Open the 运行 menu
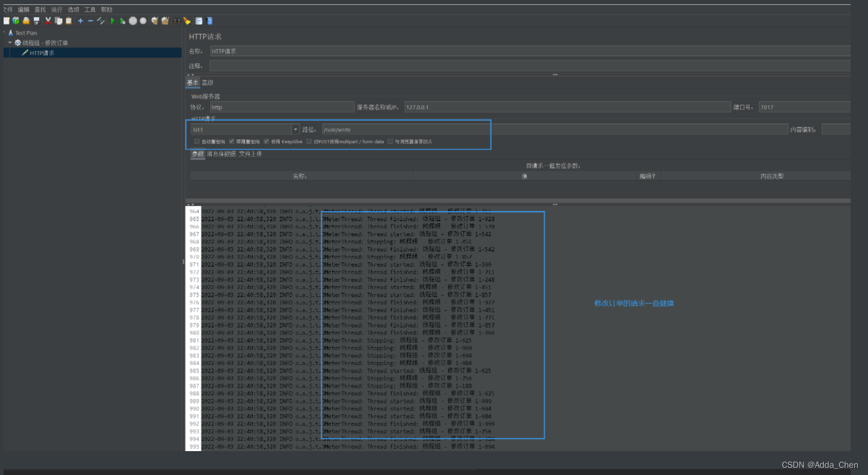This screenshot has height=475, width=868. [x=57, y=10]
